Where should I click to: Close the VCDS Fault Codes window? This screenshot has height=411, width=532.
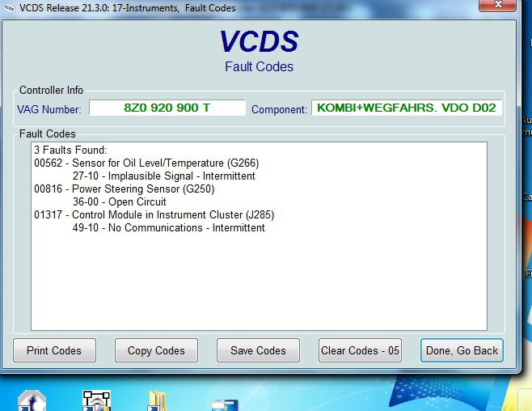pyautogui.click(x=497, y=5)
